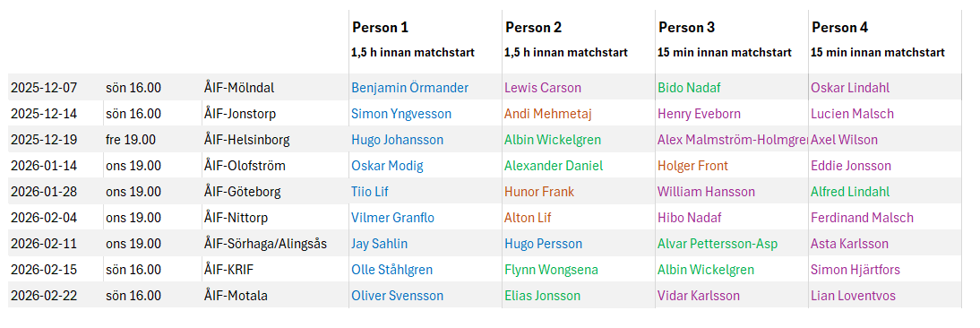Image resolution: width=980 pixels, height=328 pixels.
Task: Select the Bido Nadaf cell
Action: [x=731, y=88]
